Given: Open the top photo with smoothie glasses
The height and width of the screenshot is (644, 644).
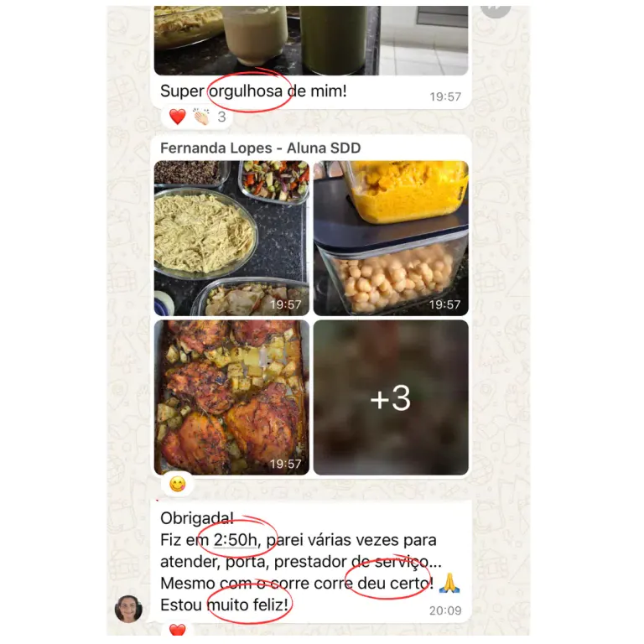Looking at the screenshot, I should click(x=311, y=40).
